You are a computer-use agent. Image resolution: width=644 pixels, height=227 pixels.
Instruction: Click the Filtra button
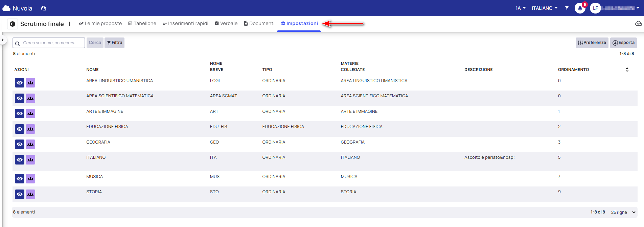point(114,43)
